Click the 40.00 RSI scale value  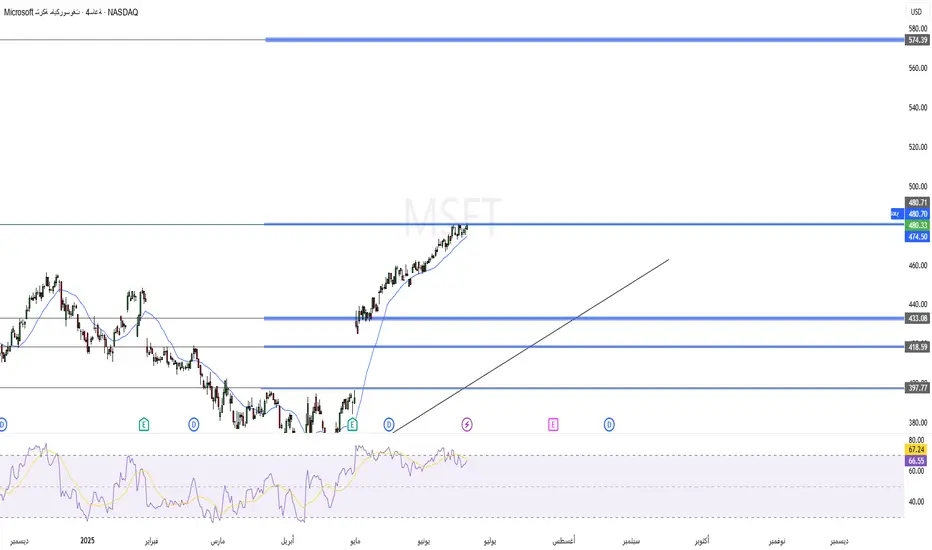[916, 501]
